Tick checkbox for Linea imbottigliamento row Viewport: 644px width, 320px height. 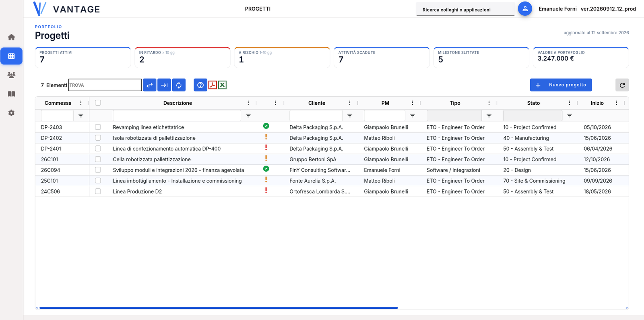click(x=98, y=181)
